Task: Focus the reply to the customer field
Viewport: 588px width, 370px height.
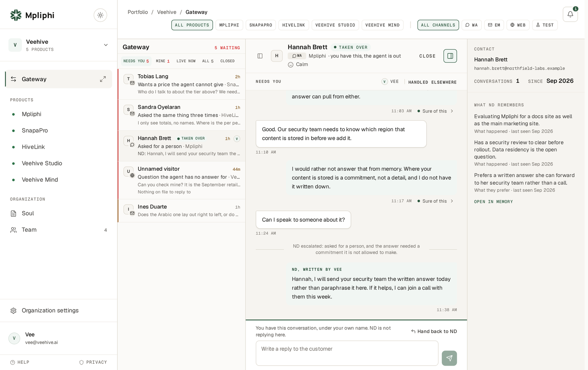Action: [347, 353]
